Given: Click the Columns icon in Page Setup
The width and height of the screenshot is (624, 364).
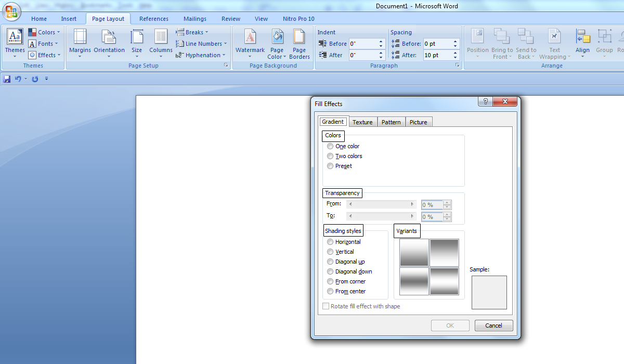Looking at the screenshot, I should 161,37.
